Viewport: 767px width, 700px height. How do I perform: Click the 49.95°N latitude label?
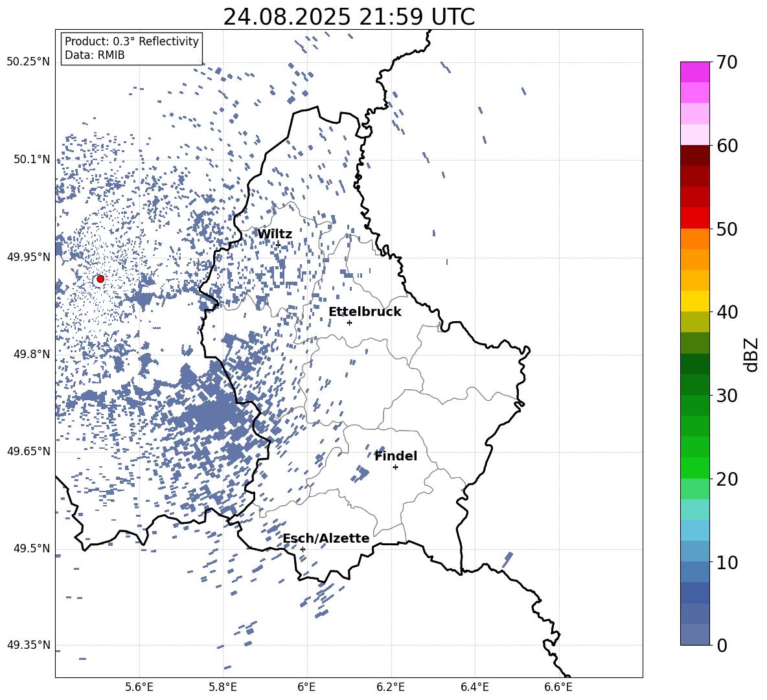click(29, 257)
